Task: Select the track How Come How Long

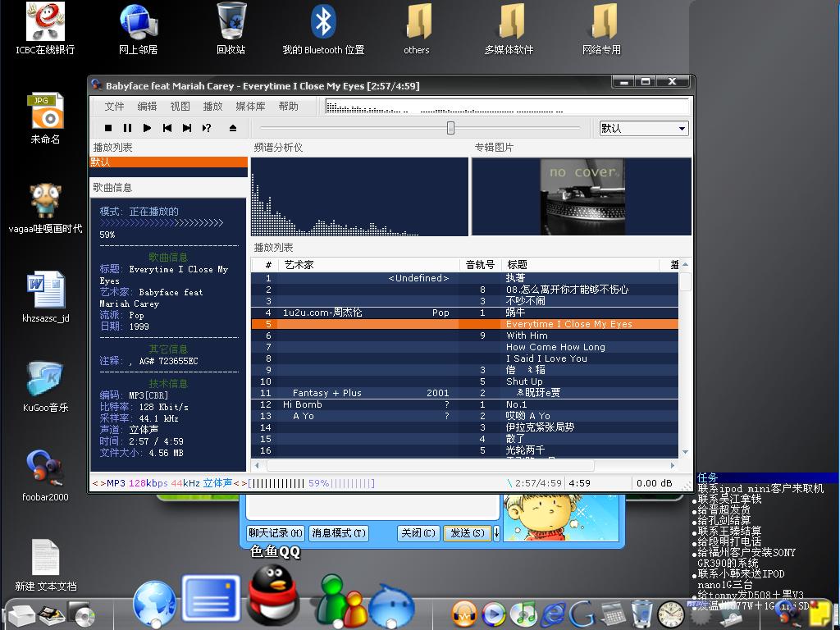Action: [464, 347]
